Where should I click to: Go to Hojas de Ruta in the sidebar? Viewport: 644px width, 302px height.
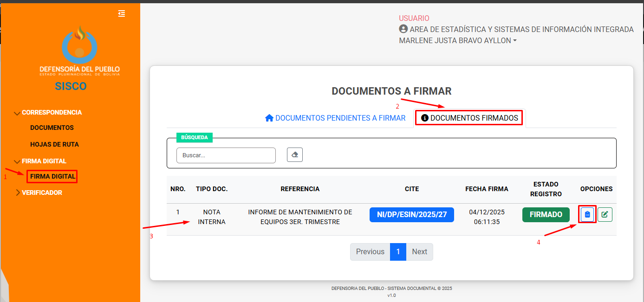pos(54,144)
